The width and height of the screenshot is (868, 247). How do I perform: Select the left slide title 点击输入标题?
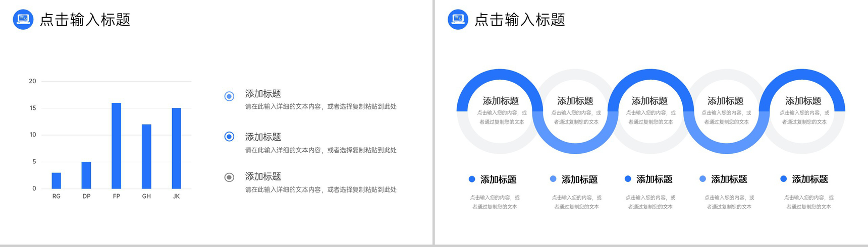click(x=85, y=20)
